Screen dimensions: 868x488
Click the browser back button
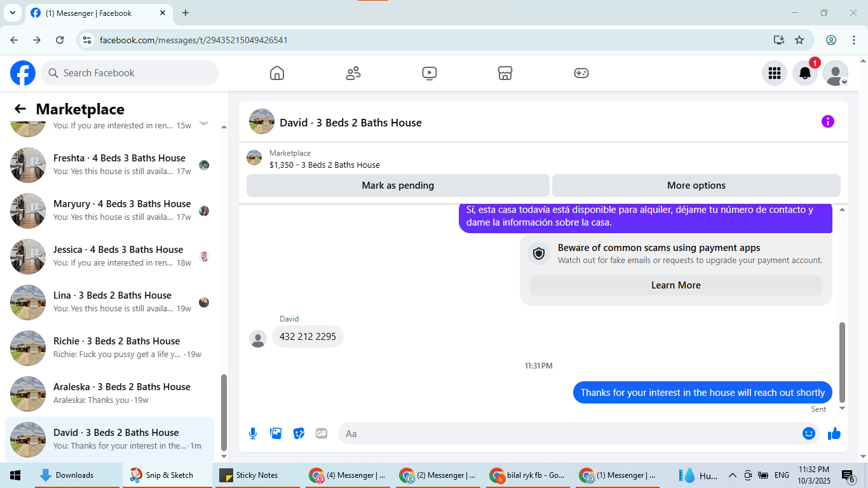coord(14,40)
